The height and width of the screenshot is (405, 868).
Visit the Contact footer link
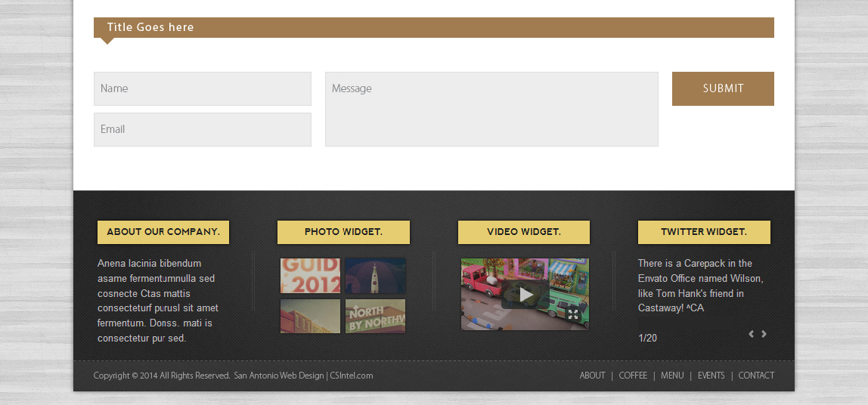point(756,376)
